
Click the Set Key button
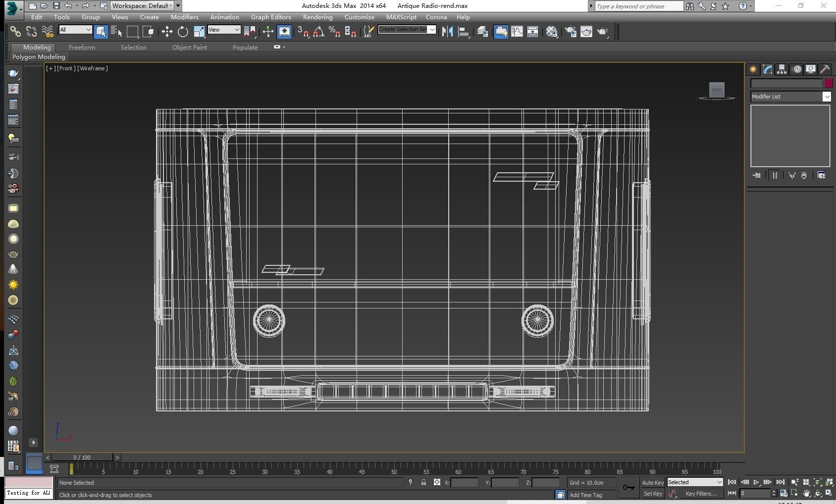(x=653, y=494)
